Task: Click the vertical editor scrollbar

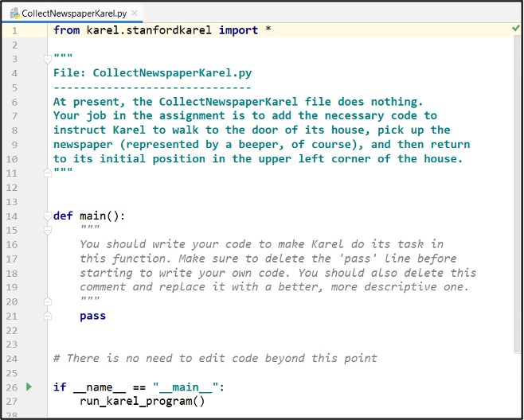Action: tap(518, 199)
